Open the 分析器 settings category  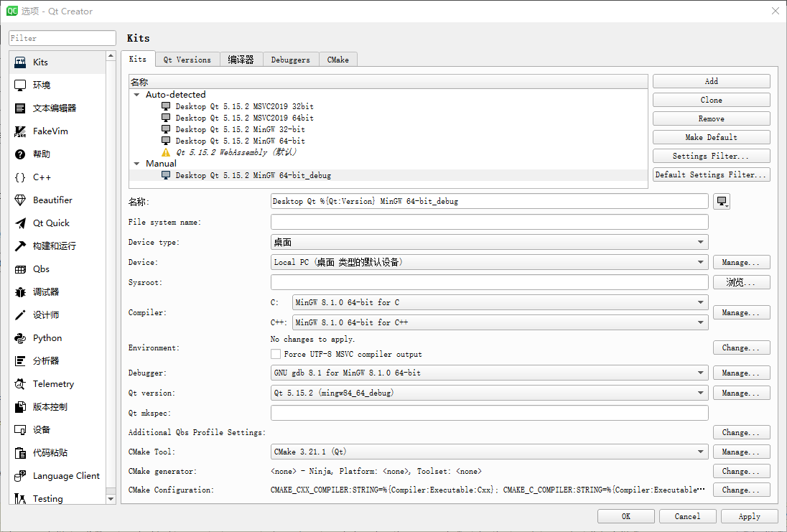[x=57, y=361]
